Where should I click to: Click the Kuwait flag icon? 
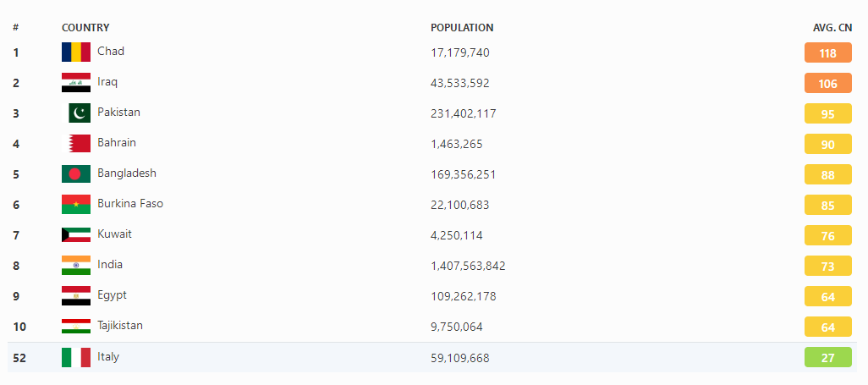tap(76, 235)
